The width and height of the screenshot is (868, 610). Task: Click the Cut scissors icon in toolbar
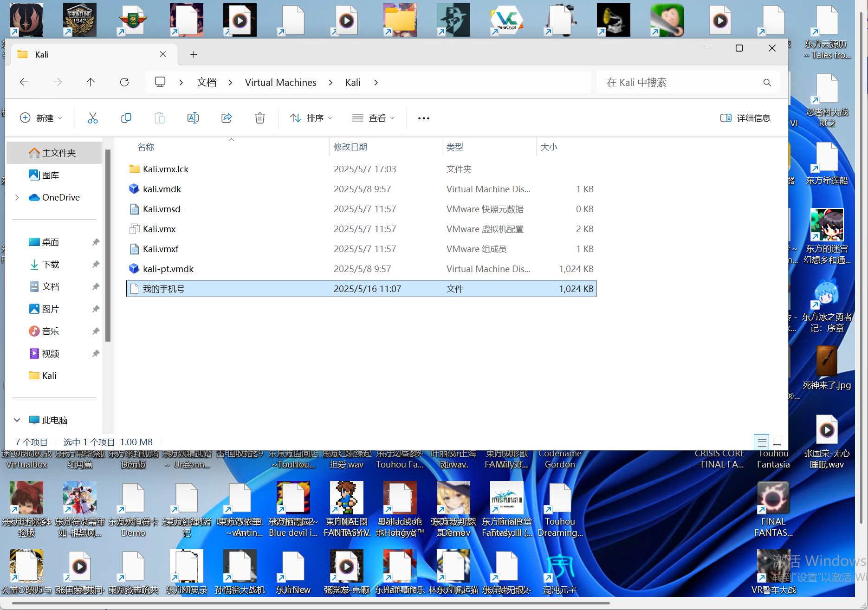[93, 118]
